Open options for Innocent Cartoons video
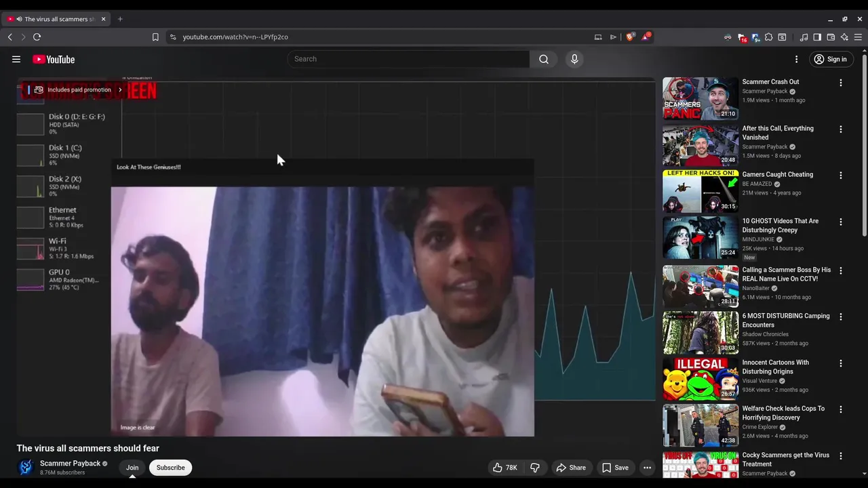Image resolution: width=868 pixels, height=488 pixels. (x=841, y=363)
